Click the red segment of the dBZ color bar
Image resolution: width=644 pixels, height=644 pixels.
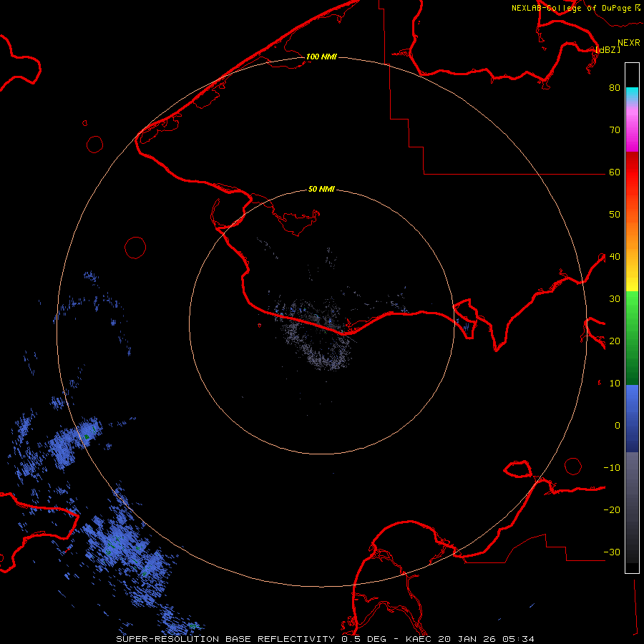pos(632,172)
